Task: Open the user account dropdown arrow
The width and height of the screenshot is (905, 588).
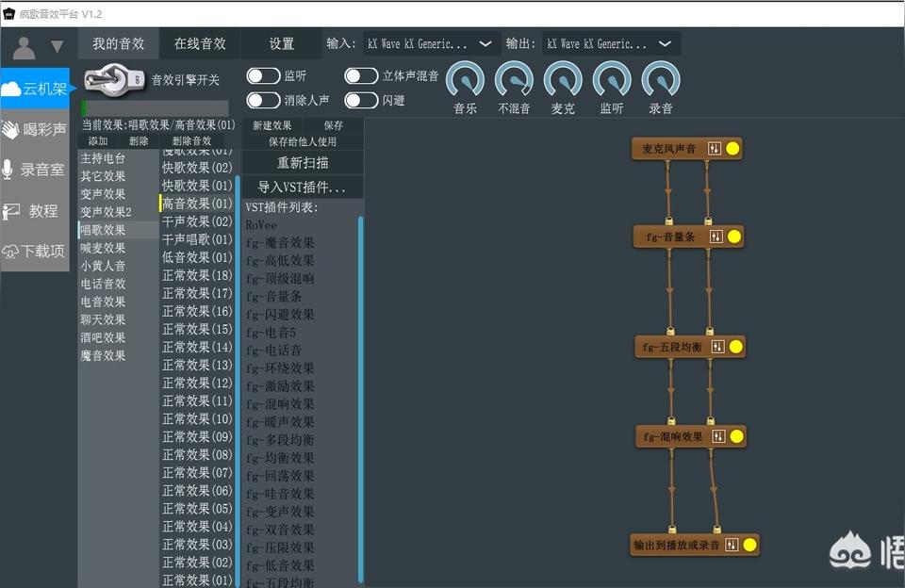Action: (x=57, y=46)
